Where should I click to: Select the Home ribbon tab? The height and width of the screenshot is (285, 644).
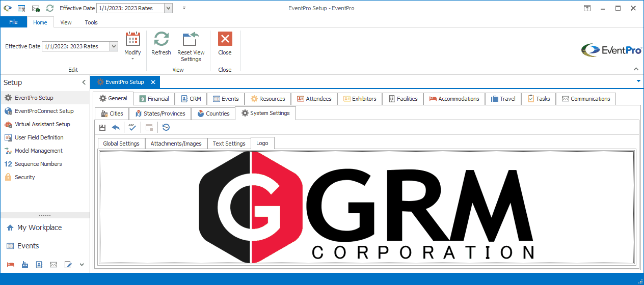pyautogui.click(x=40, y=22)
